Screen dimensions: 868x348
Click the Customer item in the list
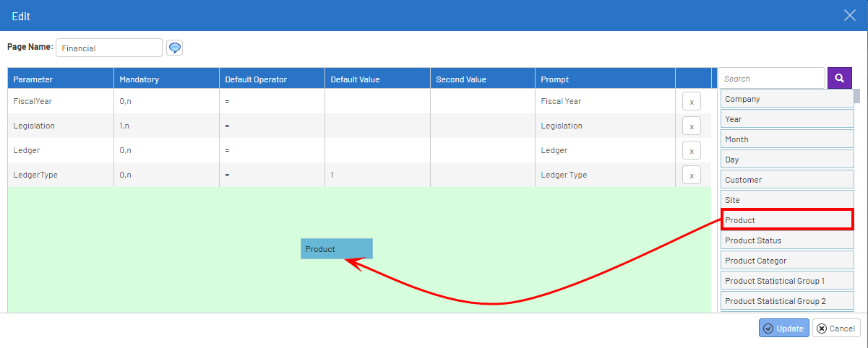(786, 180)
